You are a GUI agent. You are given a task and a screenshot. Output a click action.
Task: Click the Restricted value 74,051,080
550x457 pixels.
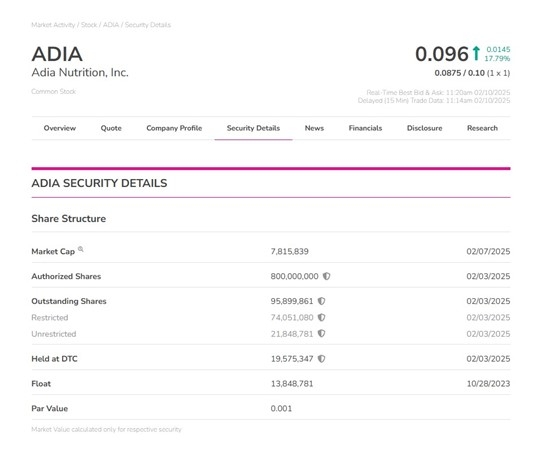pyautogui.click(x=292, y=317)
